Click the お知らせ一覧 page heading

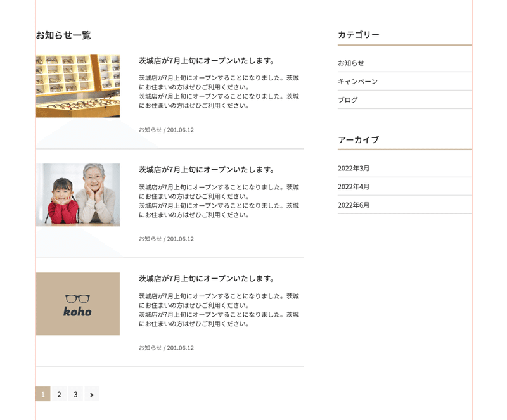coord(63,35)
